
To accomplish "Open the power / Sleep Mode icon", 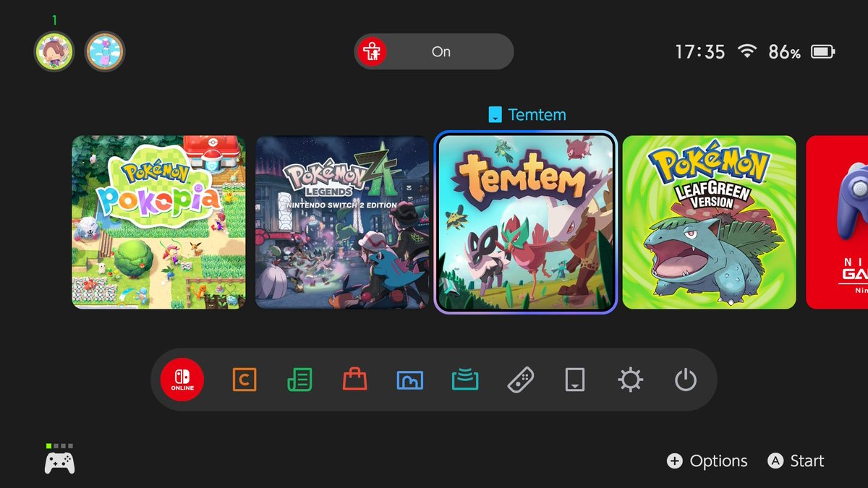I will [x=686, y=380].
